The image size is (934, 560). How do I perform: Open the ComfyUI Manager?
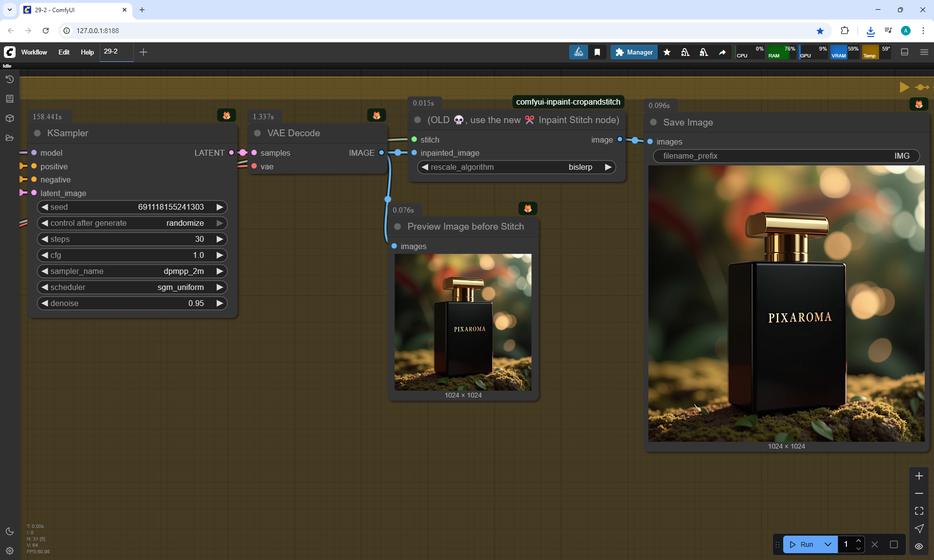[634, 52]
